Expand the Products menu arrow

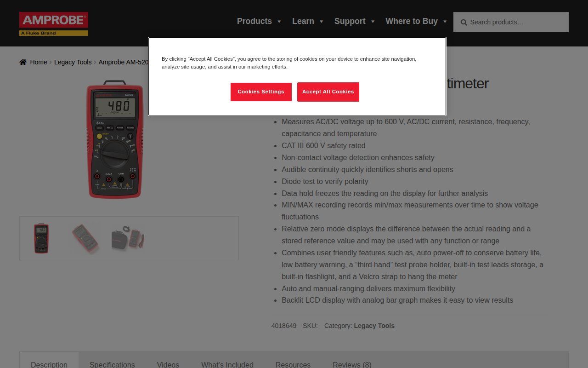(x=279, y=22)
